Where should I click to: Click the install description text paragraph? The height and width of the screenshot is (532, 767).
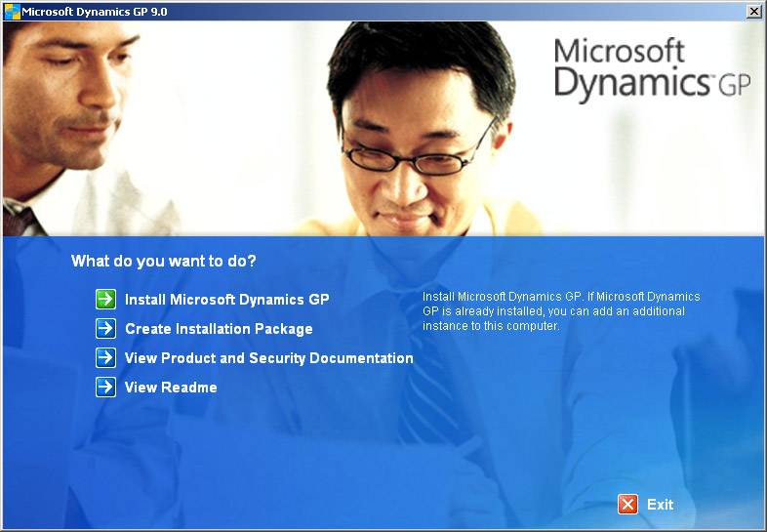[561, 311]
